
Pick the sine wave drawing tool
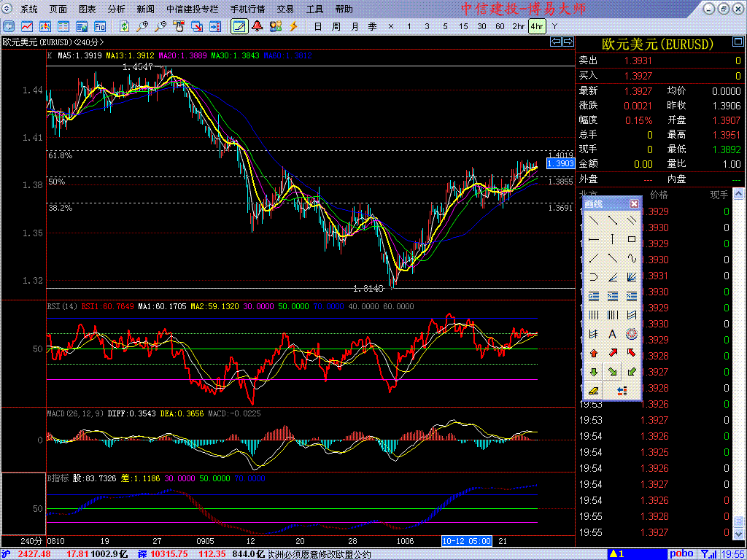[x=632, y=257]
